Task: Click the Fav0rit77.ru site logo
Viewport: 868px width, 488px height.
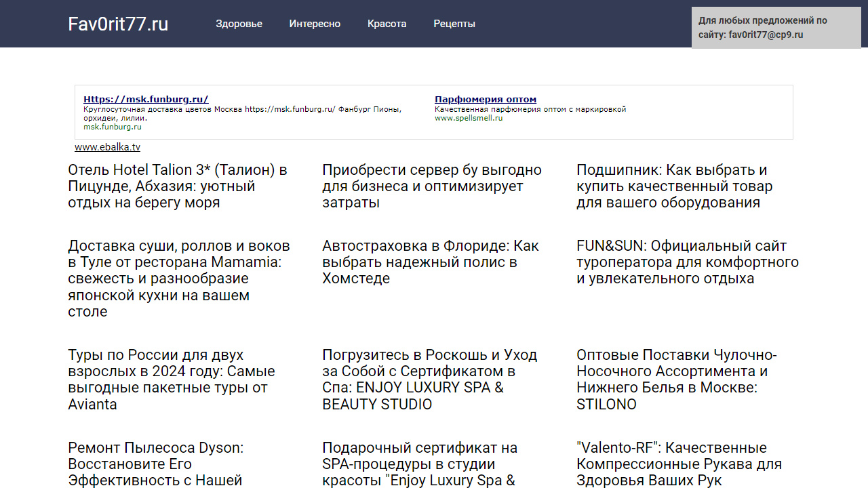Action: coord(118,24)
